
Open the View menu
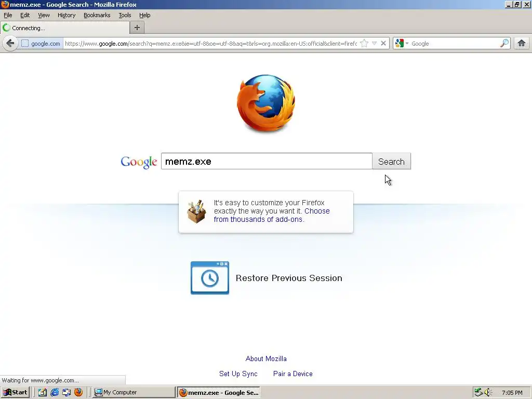point(44,15)
